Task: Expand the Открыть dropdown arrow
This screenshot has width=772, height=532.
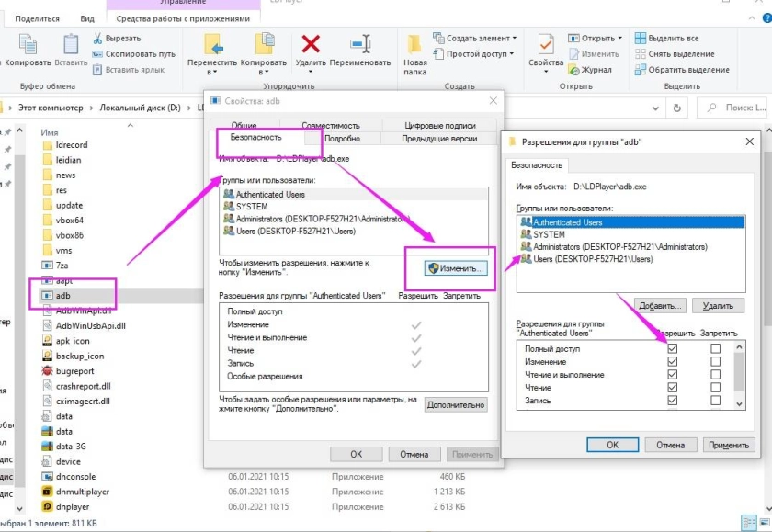Action: (619, 39)
